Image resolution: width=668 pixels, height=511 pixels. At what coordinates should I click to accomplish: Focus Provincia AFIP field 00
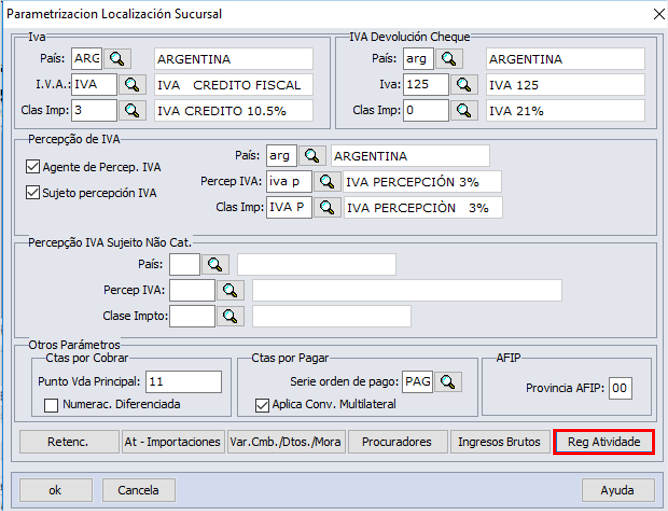coord(620,388)
